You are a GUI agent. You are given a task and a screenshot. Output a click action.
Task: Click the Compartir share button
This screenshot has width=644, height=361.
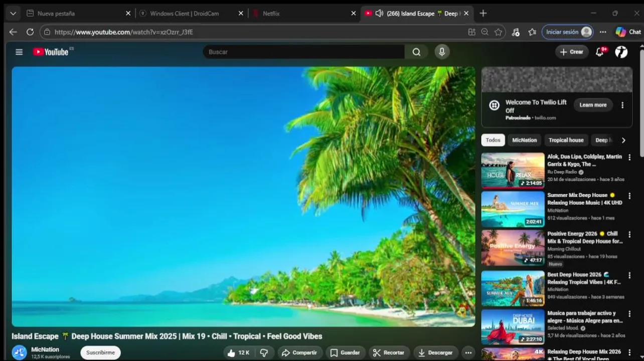click(299, 352)
